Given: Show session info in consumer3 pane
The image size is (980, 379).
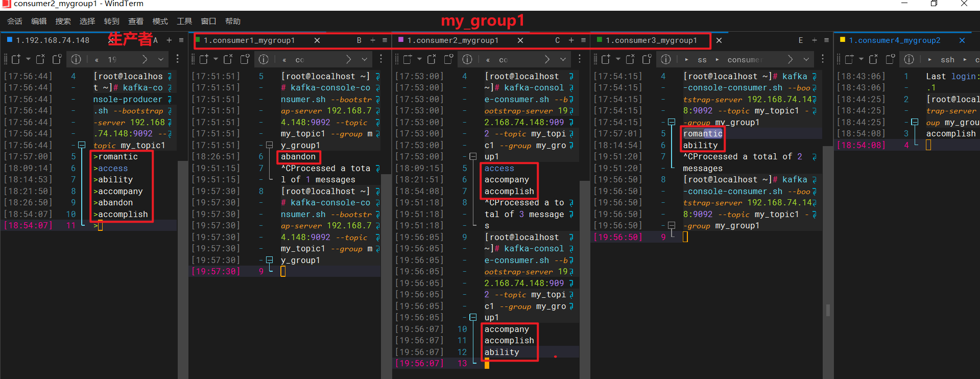Looking at the screenshot, I should coord(666,59).
